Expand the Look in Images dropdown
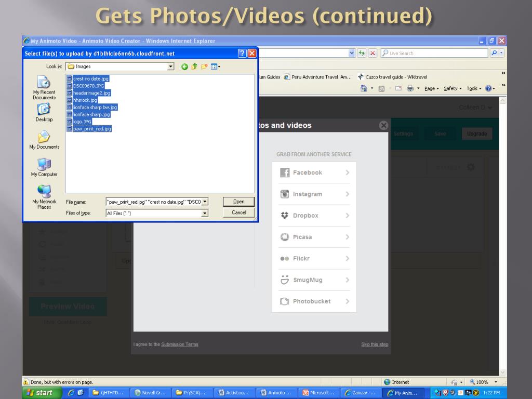Viewport: 532px width, 399px height. point(170,66)
